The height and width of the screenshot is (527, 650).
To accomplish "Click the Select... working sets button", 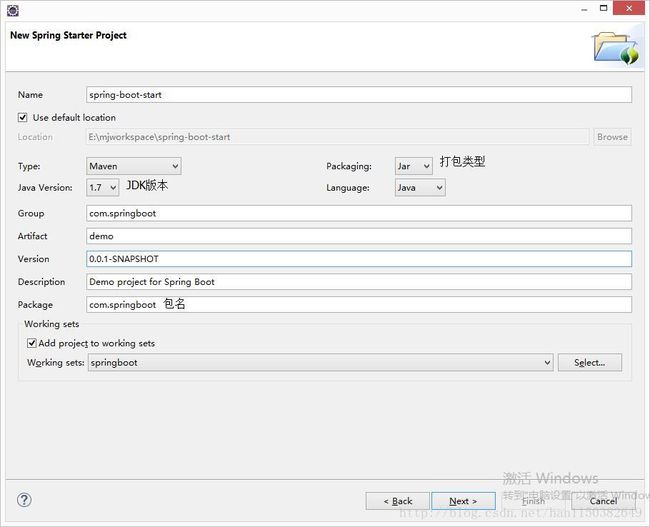I will tap(589, 362).
